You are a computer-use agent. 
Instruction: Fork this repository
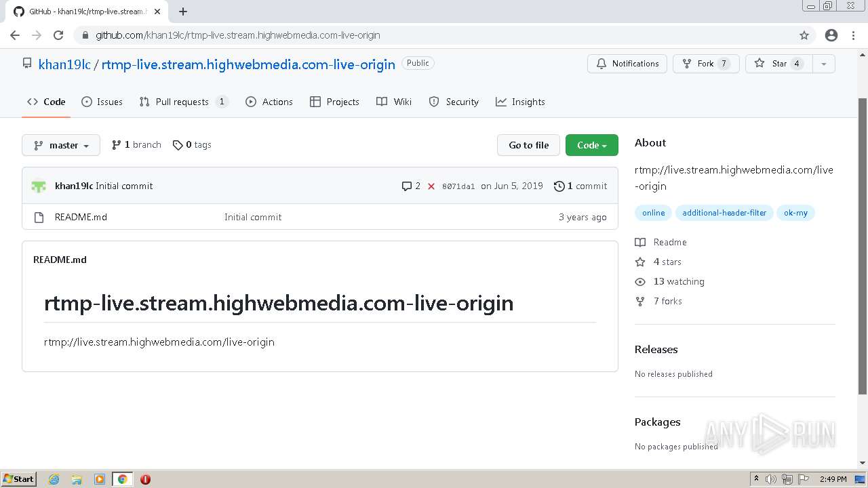(706, 64)
